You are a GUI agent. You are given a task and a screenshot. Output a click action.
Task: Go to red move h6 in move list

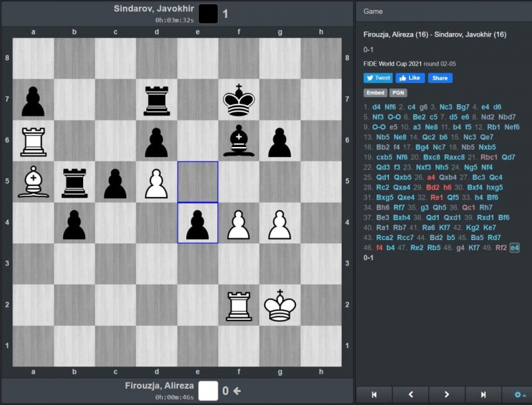(x=447, y=188)
